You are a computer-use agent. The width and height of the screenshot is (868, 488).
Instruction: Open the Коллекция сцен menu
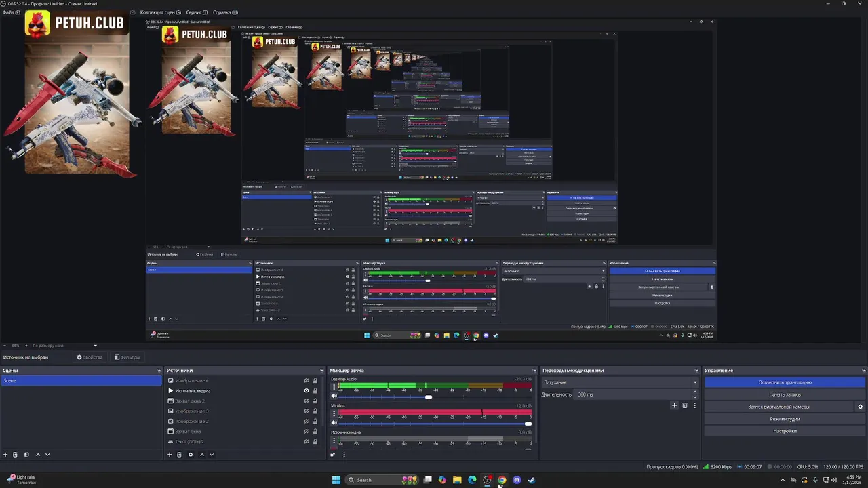coord(161,12)
